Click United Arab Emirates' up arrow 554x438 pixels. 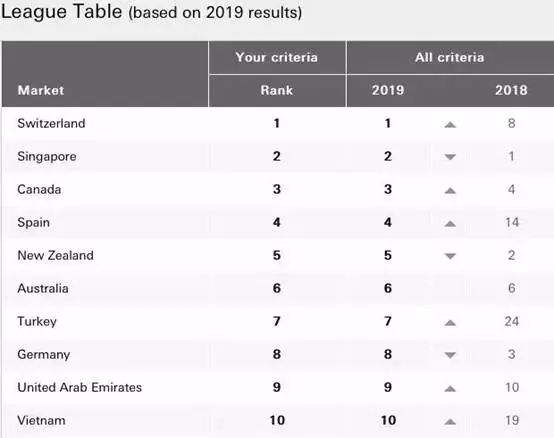[x=450, y=389]
